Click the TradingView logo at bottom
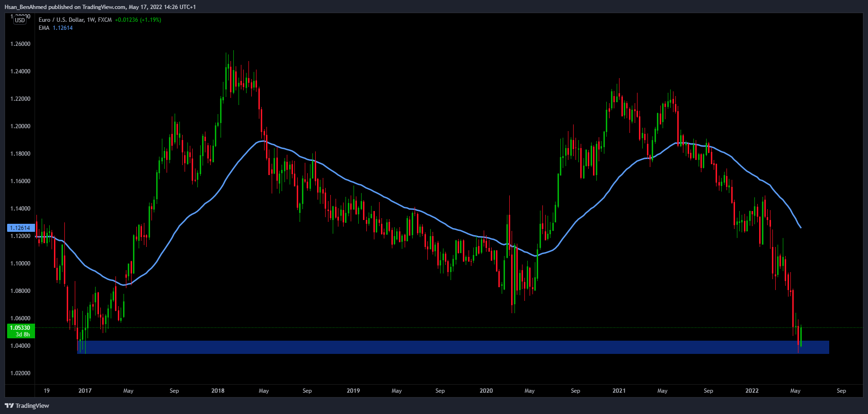Image resolution: width=868 pixels, height=414 pixels. (27, 405)
